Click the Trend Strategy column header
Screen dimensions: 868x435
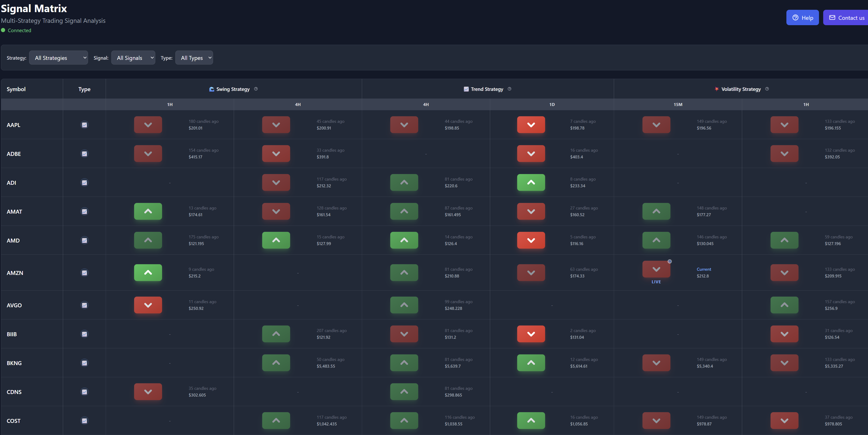[x=488, y=89]
